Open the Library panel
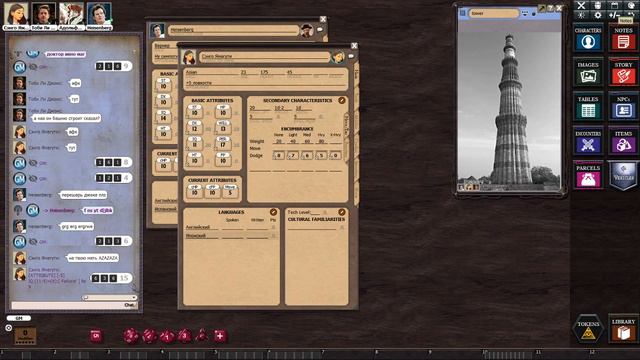The width and height of the screenshot is (640, 360). (623, 329)
